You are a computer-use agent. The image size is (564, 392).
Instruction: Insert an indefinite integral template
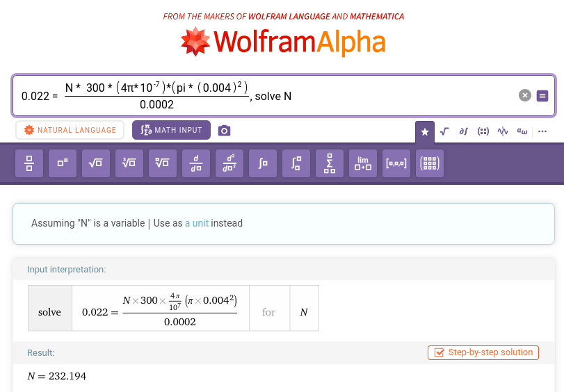pyautogui.click(x=263, y=163)
